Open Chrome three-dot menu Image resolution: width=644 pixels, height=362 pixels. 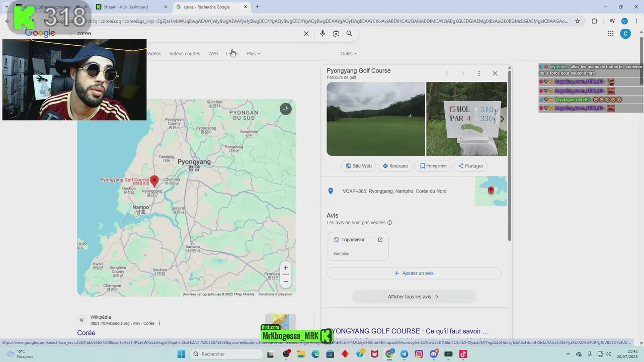(636, 21)
